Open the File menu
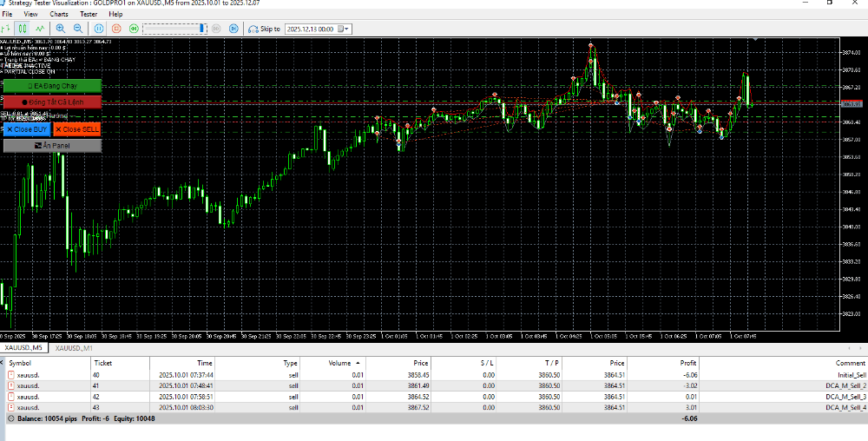The width and height of the screenshot is (868, 441). [8, 15]
